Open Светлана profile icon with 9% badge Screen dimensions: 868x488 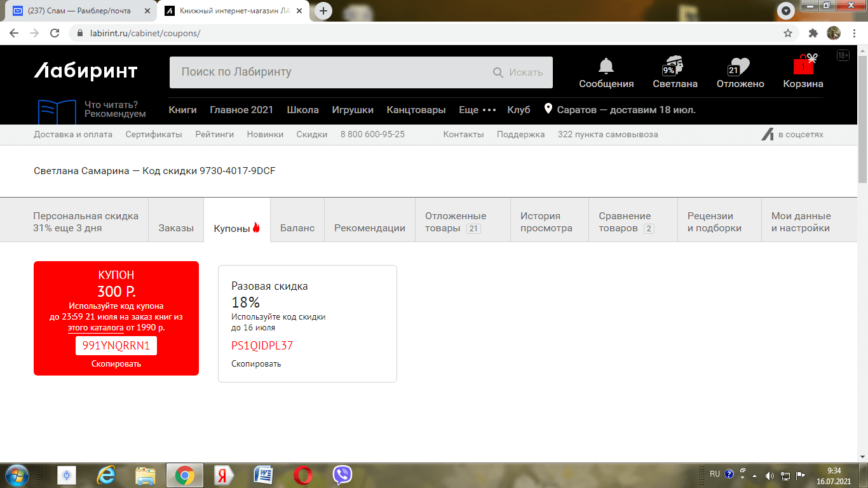click(x=674, y=66)
